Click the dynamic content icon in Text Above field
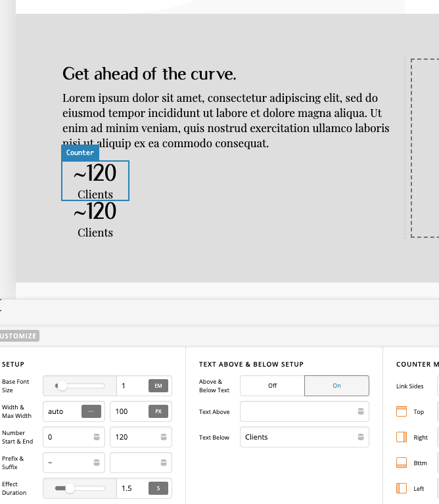Image resolution: width=439 pixels, height=504 pixels. click(360, 412)
